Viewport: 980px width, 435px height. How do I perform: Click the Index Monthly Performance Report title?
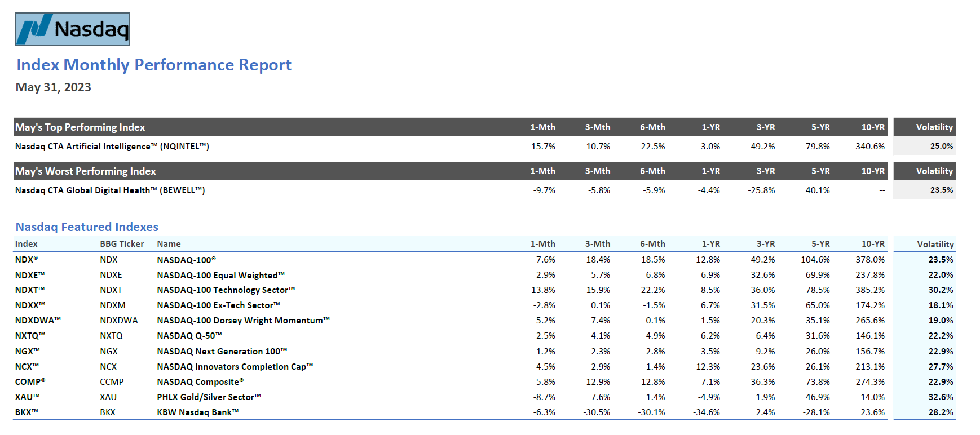pyautogui.click(x=154, y=65)
